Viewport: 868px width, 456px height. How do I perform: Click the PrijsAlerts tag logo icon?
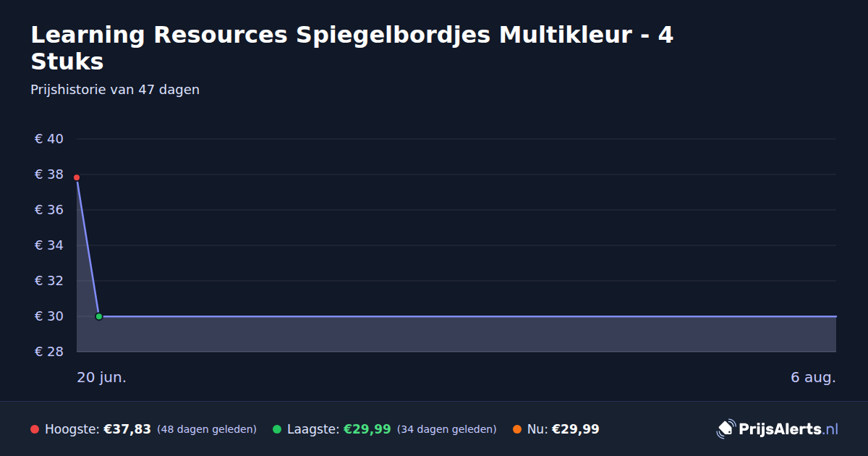[726, 429]
